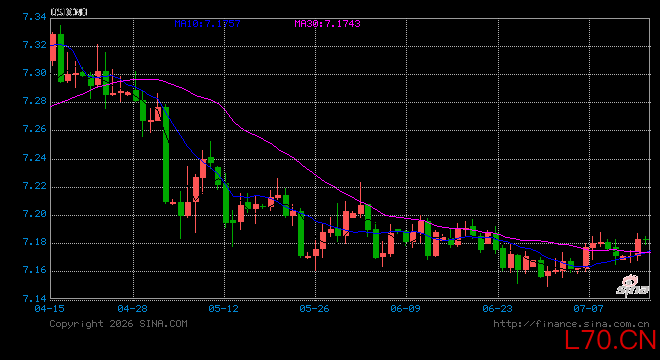The width and height of the screenshot is (660, 360).
Task: Select the 7.18 price axis label
Action: (35, 242)
